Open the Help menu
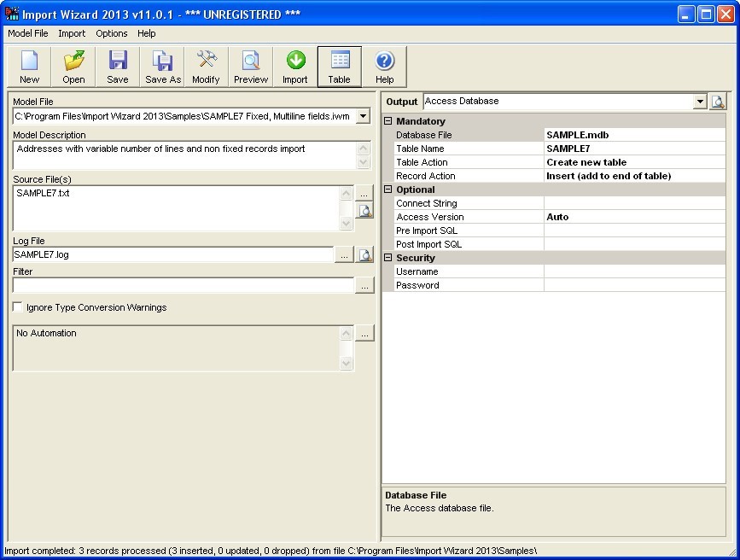This screenshot has height=560, width=740. (x=146, y=33)
